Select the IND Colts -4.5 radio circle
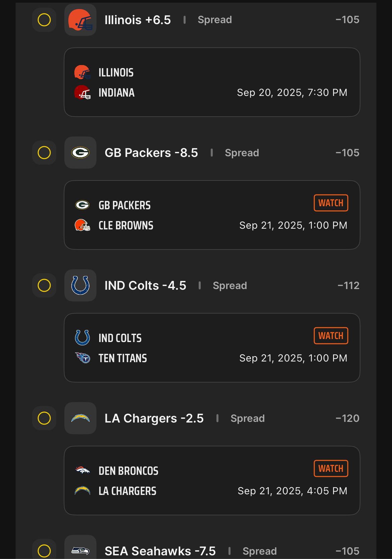Screen dimensions: 392x559 click(44, 285)
